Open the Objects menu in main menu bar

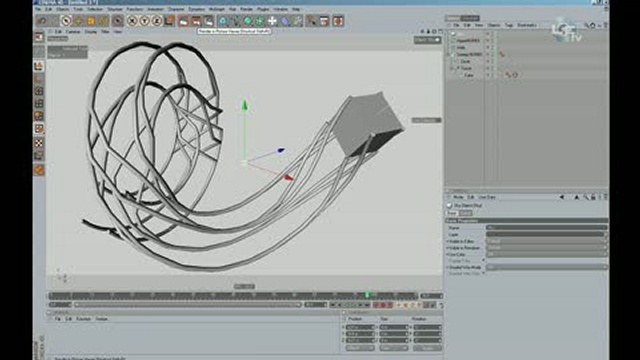62,9
